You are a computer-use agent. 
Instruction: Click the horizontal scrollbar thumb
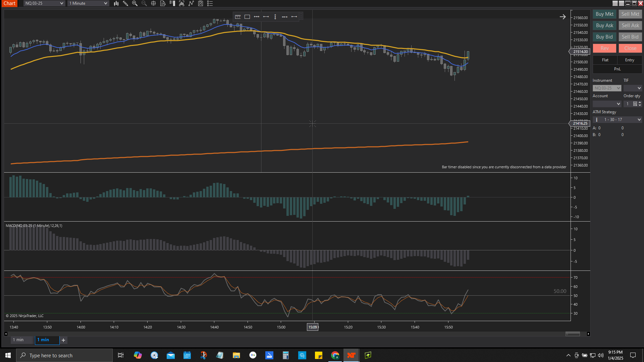tap(573, 334)
